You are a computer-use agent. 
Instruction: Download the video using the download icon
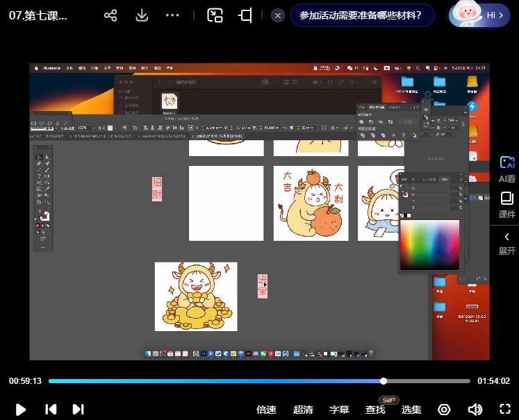pyautogui.click(x=142, y=15)
